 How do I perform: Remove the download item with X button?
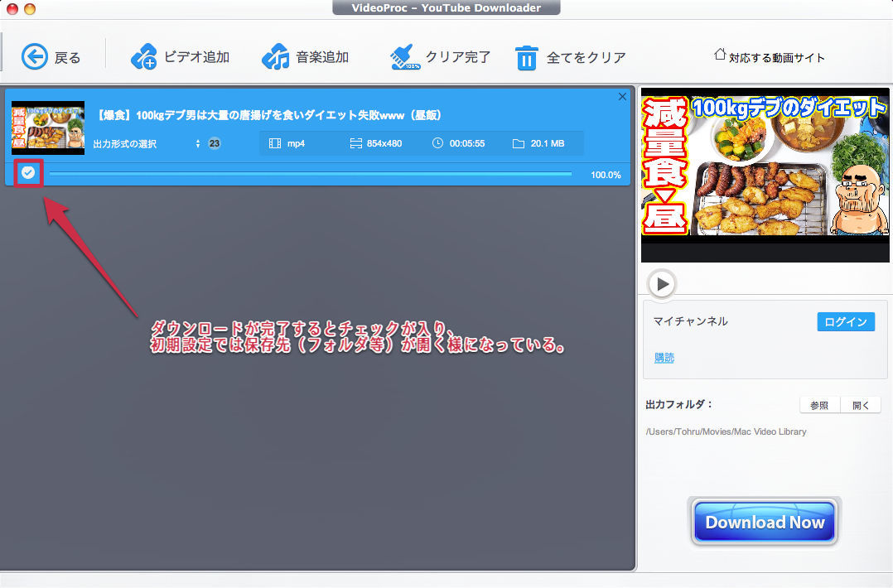[622, 97]
